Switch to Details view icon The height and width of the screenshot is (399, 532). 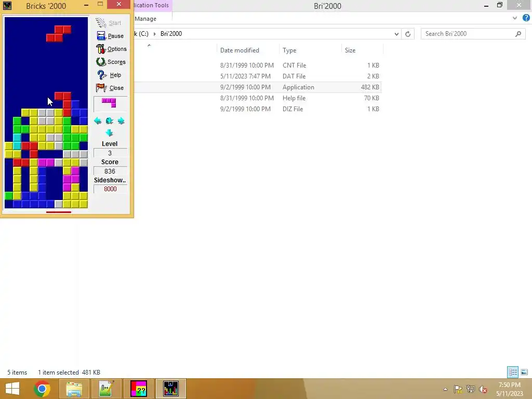pyautogui.click(x=513, y=372)
